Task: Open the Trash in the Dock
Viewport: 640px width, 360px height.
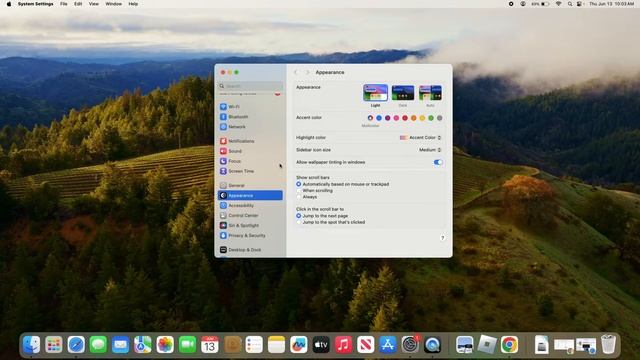Action: click(x=608, y=345)
